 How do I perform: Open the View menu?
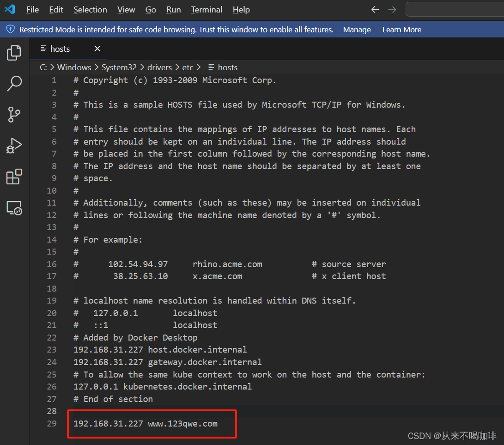[x=126, y=10]
